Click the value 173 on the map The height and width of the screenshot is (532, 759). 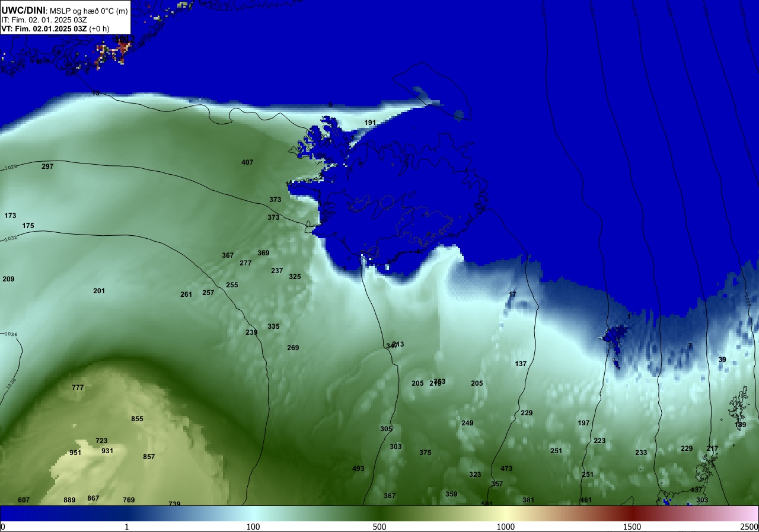click(10, 216)
